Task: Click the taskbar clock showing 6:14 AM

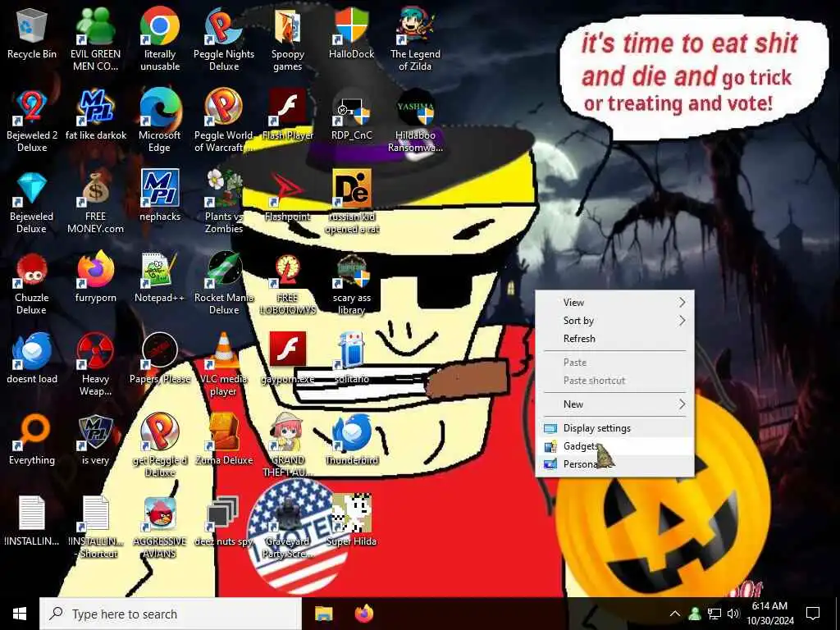Action: [x=769, y=614]
